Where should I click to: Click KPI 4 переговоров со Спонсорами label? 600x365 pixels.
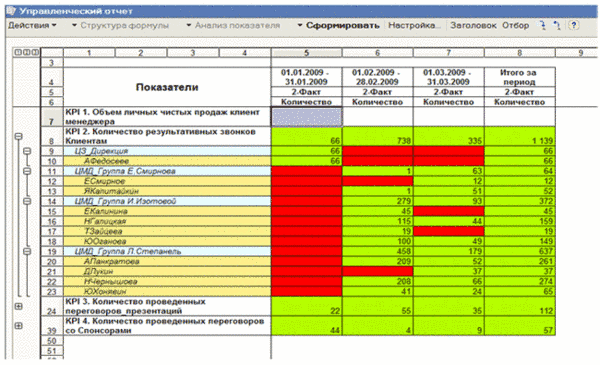click(167, 326)
